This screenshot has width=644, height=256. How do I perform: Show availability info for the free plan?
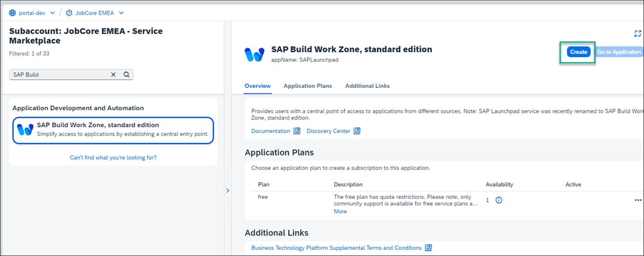499,200
